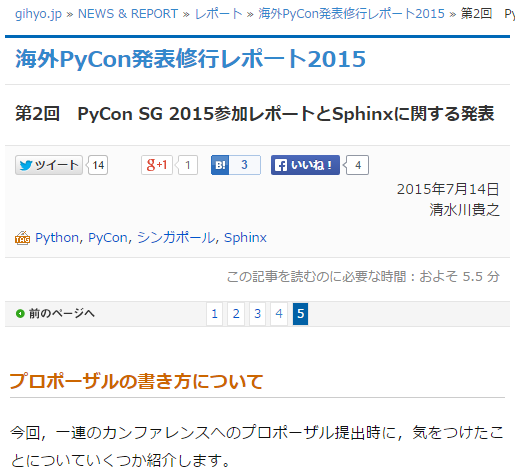The image size is (515, 474).
Task: Go to page 1 of article
Action: pos(215,314)
